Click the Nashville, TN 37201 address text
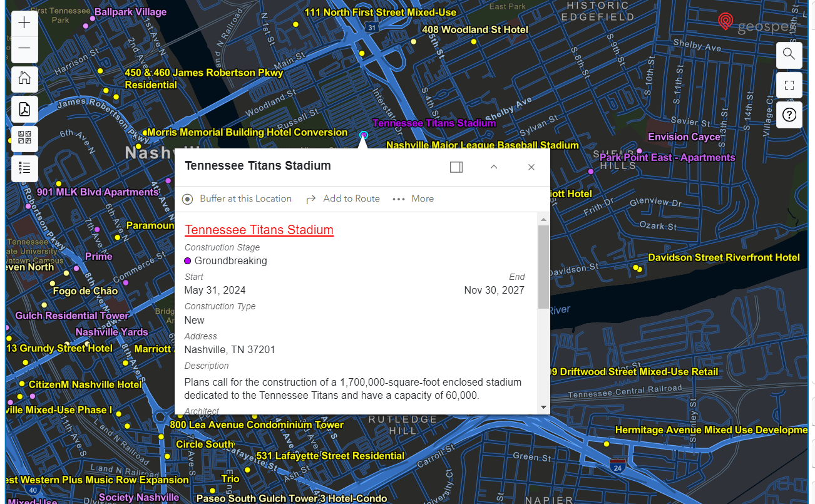The image size is (815, 504). coord(230,350)
